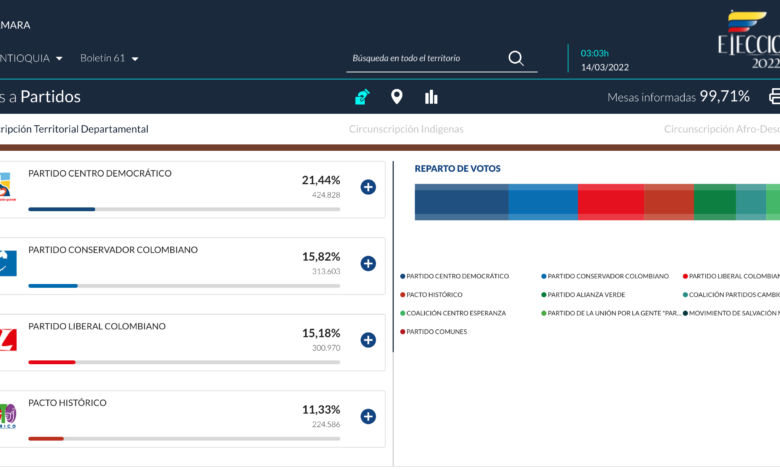This screenshot has width=780, height=470.
Task: Select Circunscripción Indígenas tab
Action: coord(406,129)
